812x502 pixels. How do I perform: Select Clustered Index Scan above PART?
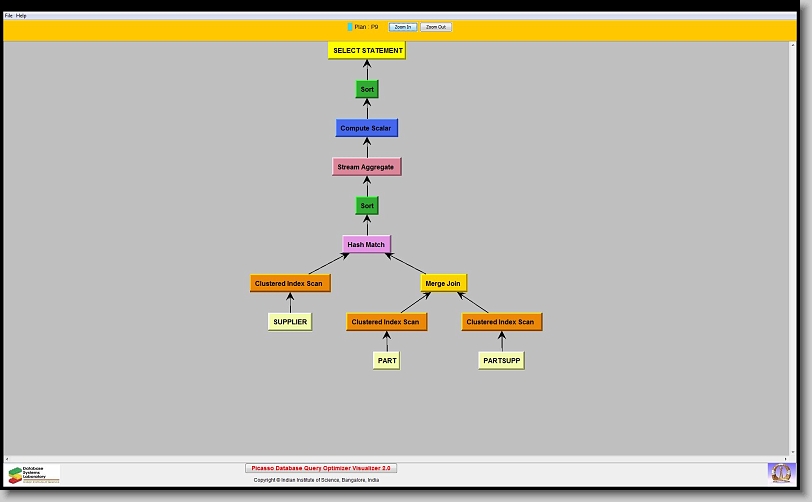387,322
